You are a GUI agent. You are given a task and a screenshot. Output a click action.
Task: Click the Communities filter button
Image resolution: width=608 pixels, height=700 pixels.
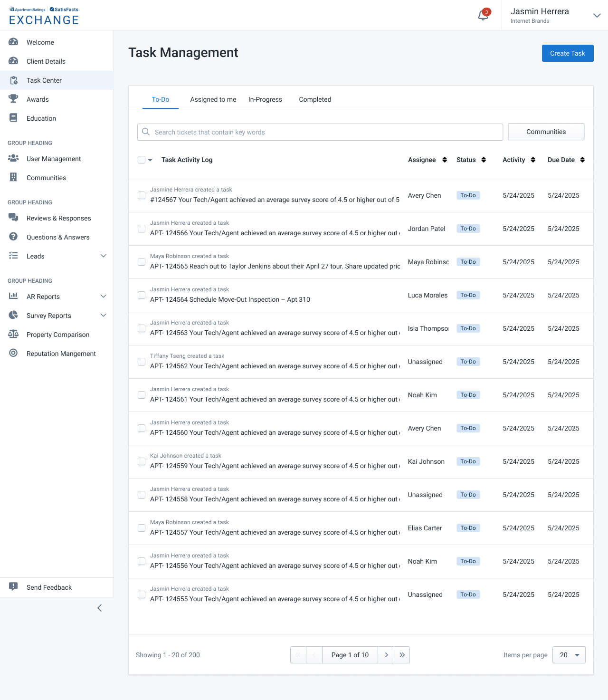click(546, 132)
